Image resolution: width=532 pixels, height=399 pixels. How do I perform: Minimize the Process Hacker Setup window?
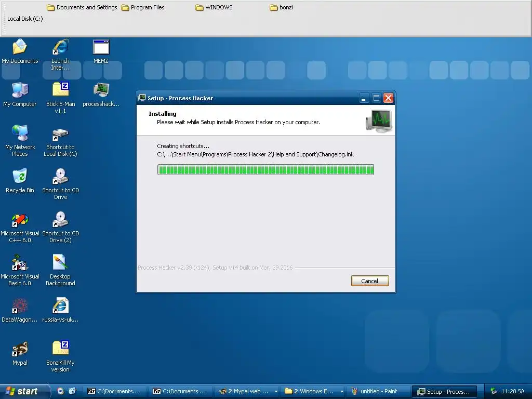[x=364, y=98]
